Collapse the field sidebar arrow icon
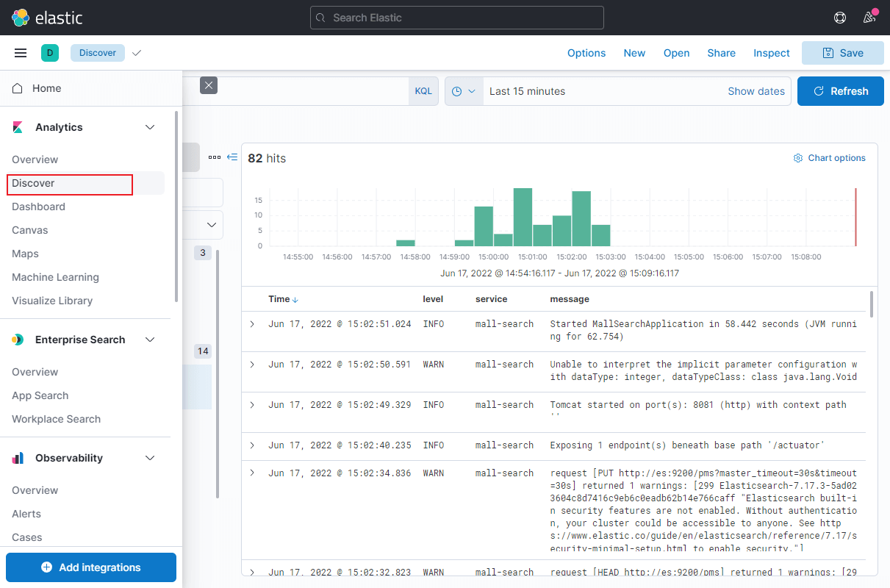This screenshot has width=890, height=588. click(232, 157)
